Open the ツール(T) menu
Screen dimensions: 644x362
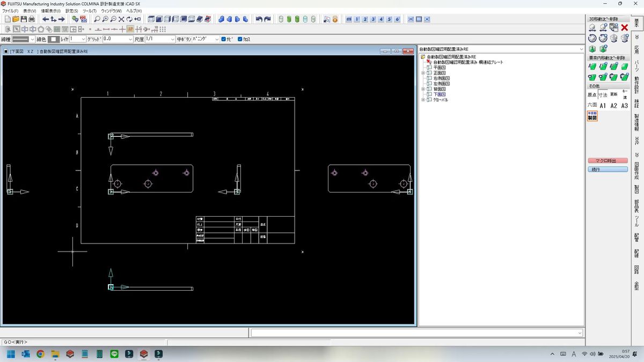90,11
